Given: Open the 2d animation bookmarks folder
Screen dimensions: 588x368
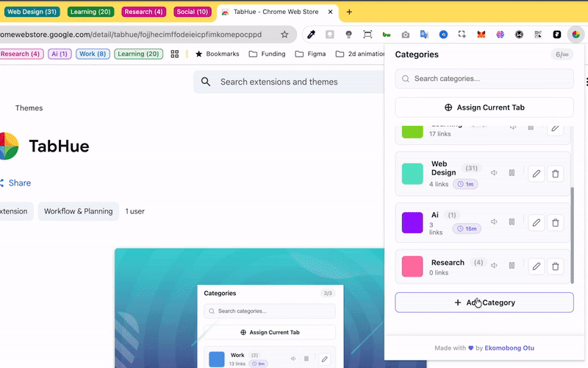Looking at the screenshot, I should point(360,54).
